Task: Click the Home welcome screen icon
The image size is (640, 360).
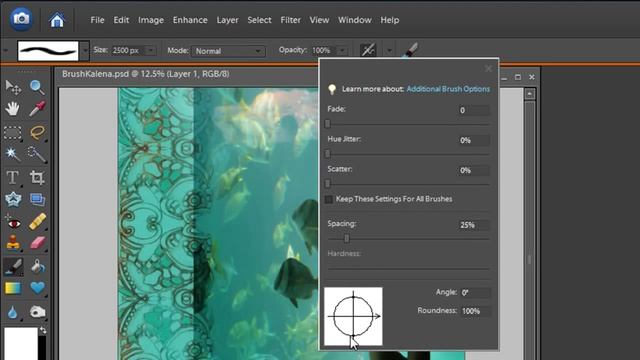Action: click(57, 20)
